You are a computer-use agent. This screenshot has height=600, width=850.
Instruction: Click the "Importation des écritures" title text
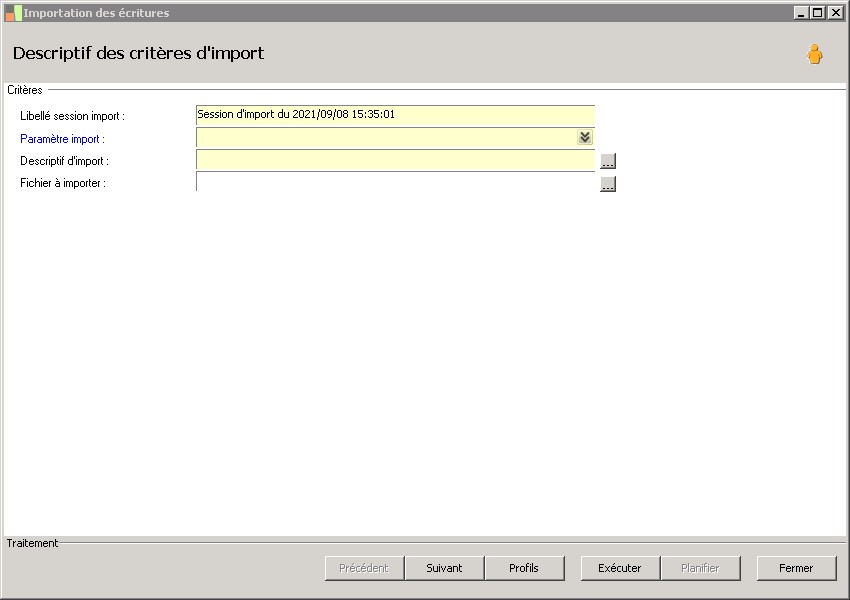(96, 13)
